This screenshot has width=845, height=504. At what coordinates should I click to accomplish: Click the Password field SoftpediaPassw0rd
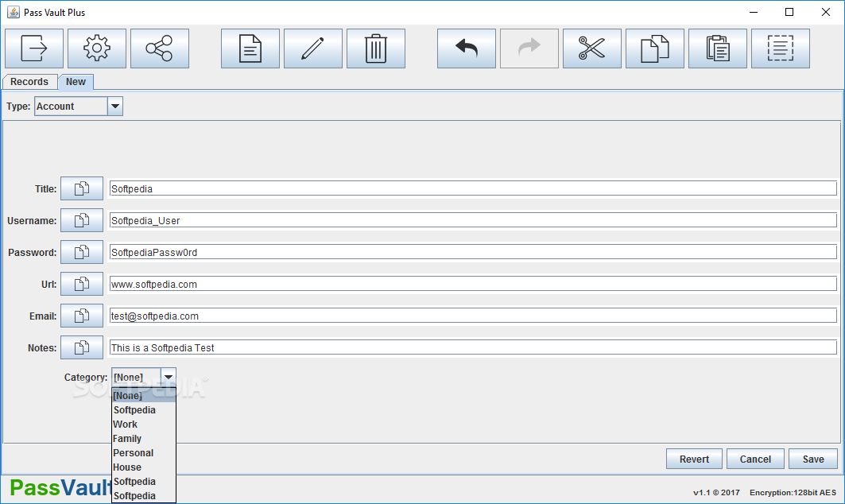click(x=473, y=252)
